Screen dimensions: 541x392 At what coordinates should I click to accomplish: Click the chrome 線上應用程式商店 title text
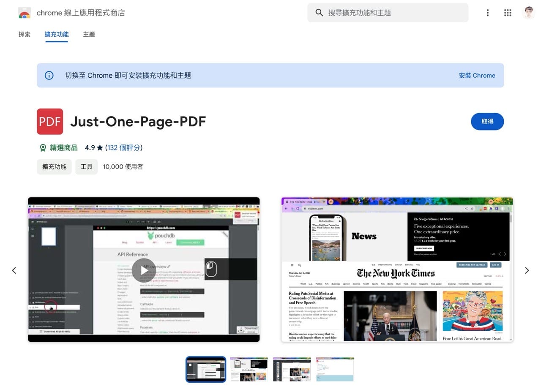[x=81, y=13]
